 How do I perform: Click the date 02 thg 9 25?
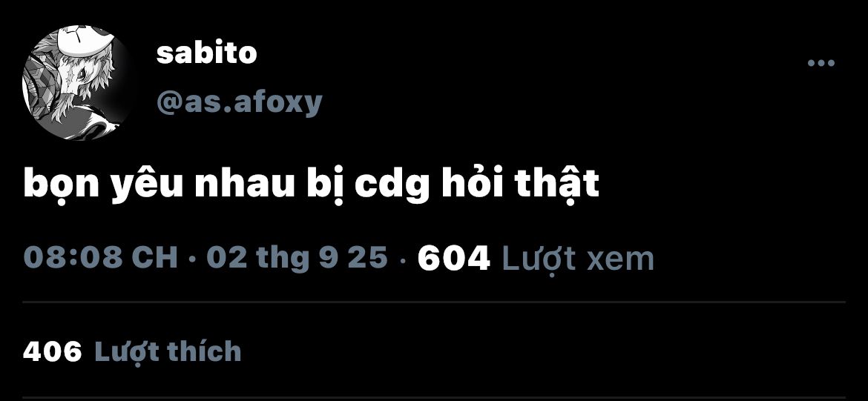click(x=297, y=258)
